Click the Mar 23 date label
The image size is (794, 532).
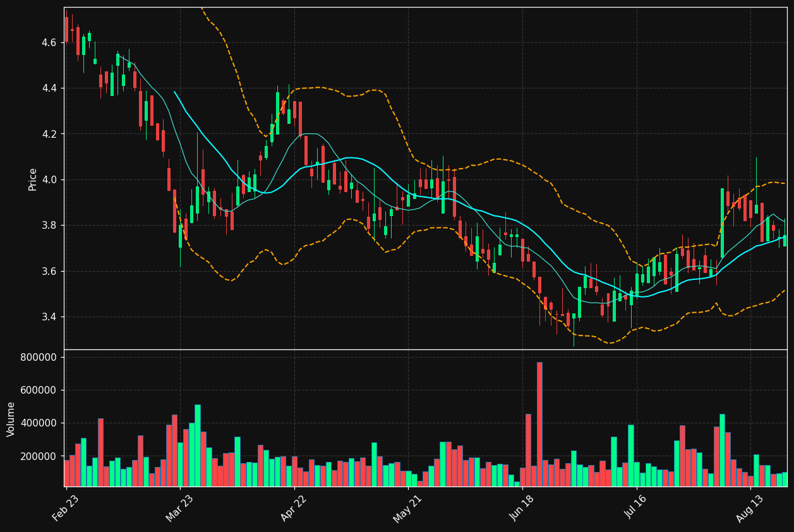[x=179, y=507]
